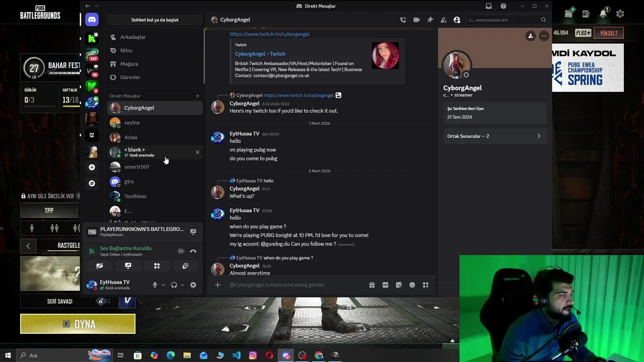Open Visual Studio Code from the taskbar
The image size is (644, 362).
pyautogui.click(x=236, y=355)
